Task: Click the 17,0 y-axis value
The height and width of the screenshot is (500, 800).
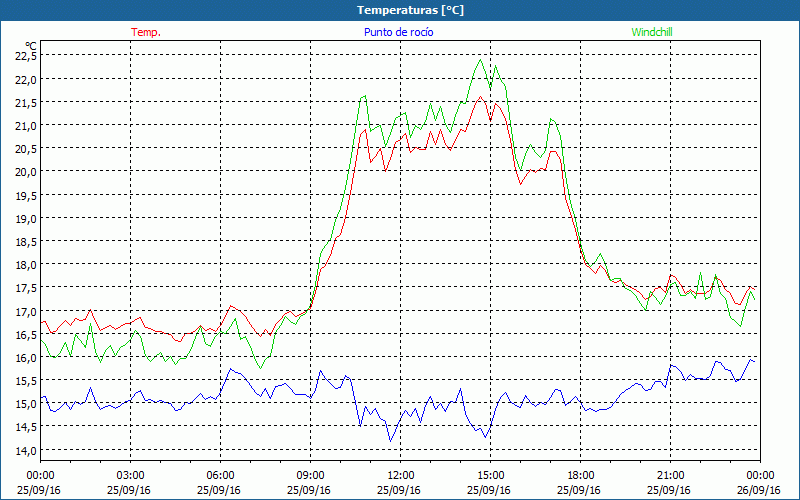Action: (27, 311)
